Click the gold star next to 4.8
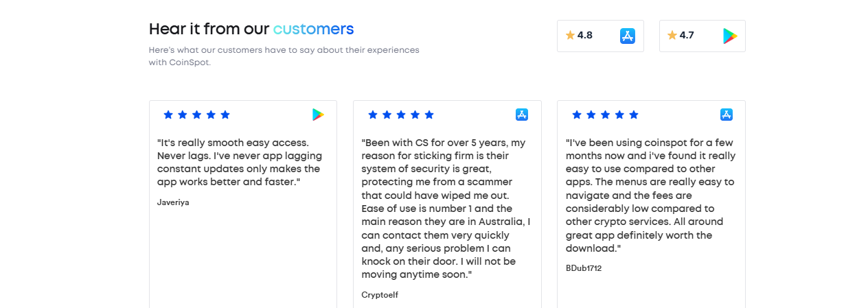868x308 pixels. [x=570, y=35]
